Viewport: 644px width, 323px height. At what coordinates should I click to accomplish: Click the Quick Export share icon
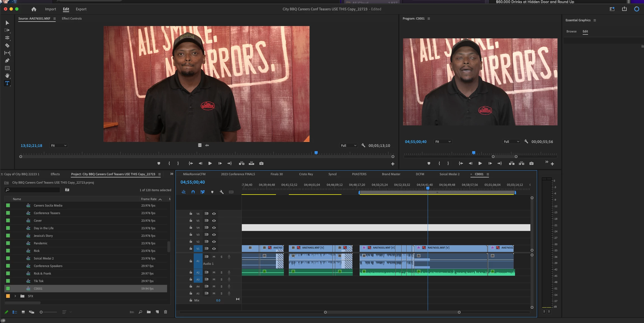click(624, 9)
